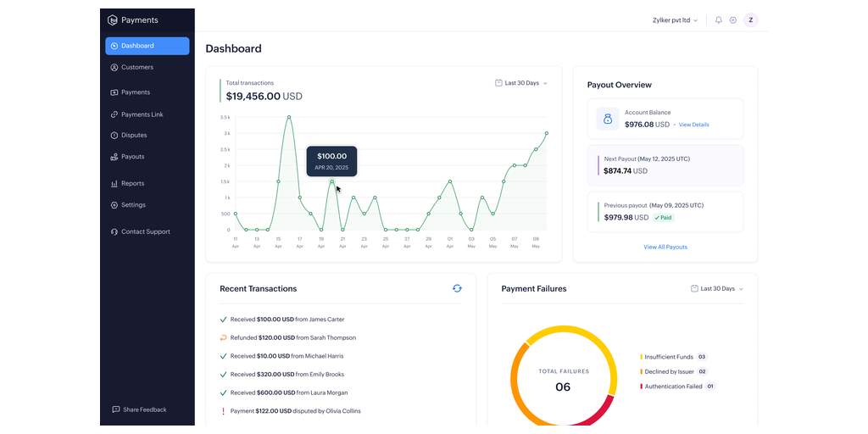Viewport: 868px width, 434px height.
Task: Click the Contact Support headset icon
Action: (114, 231)
